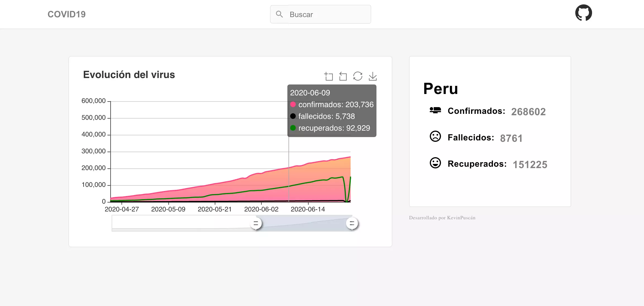
Task: Toggle the green recuperados dot in tooltip
Action: 293,128
